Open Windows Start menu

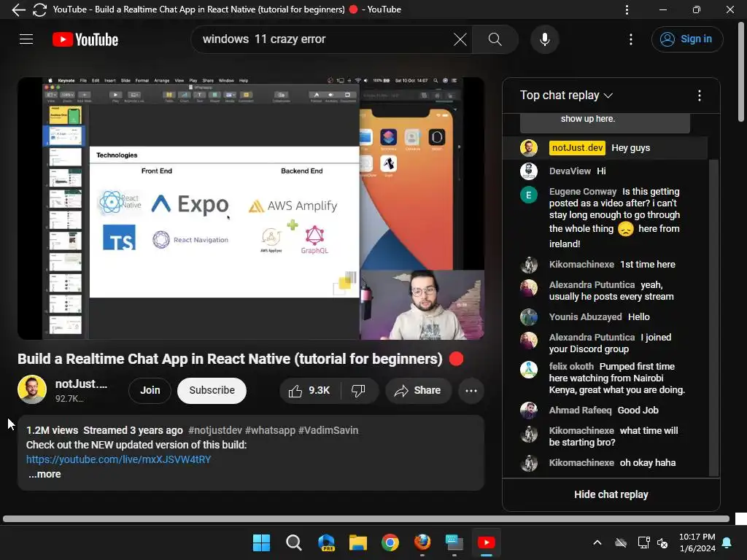pos(261,542)
